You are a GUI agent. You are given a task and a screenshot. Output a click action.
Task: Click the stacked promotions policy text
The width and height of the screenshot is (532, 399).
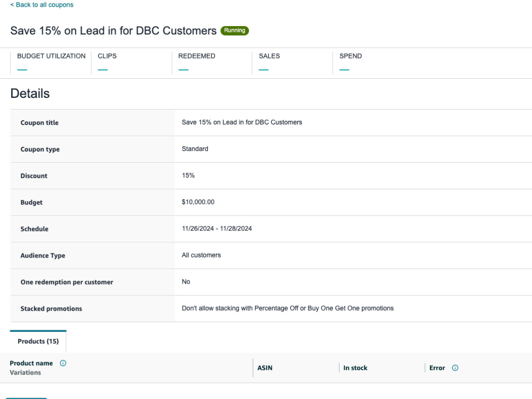click(x=288, y=308)
